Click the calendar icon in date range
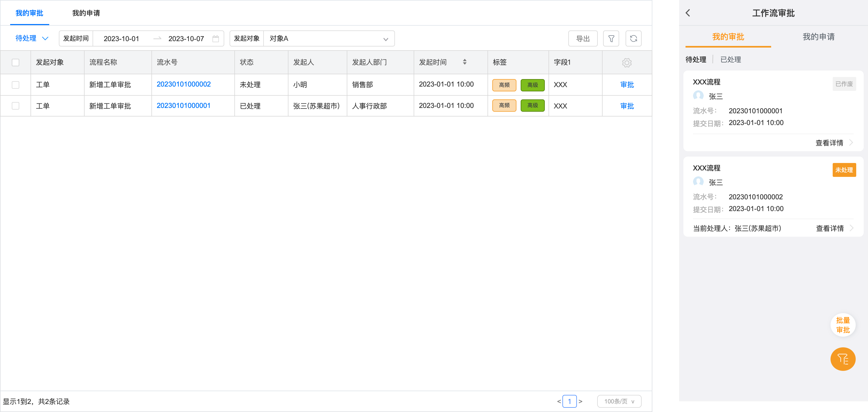The width and height of the screenshot is (868, 412). (x=216, y=39)
